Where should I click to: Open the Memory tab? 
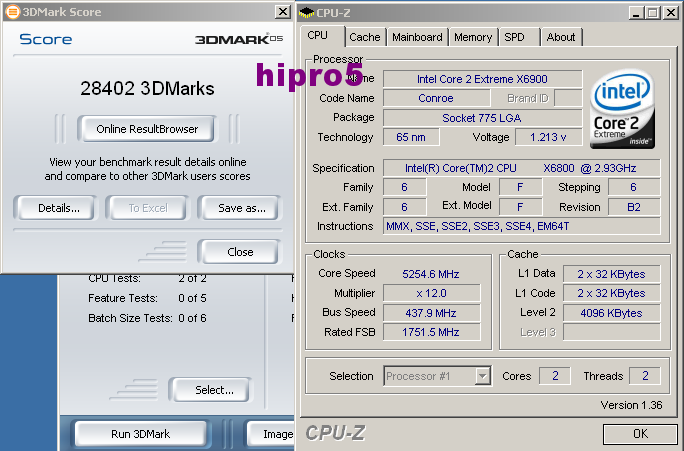473,37
